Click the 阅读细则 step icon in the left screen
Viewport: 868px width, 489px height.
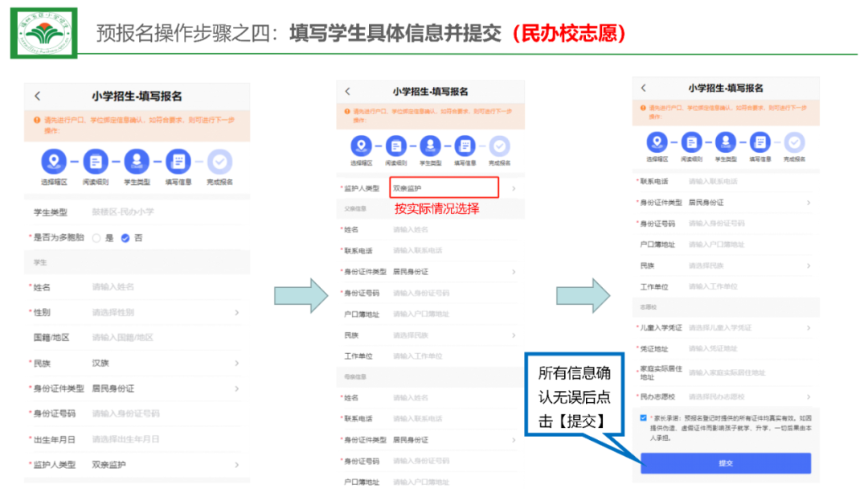[95, 162]
